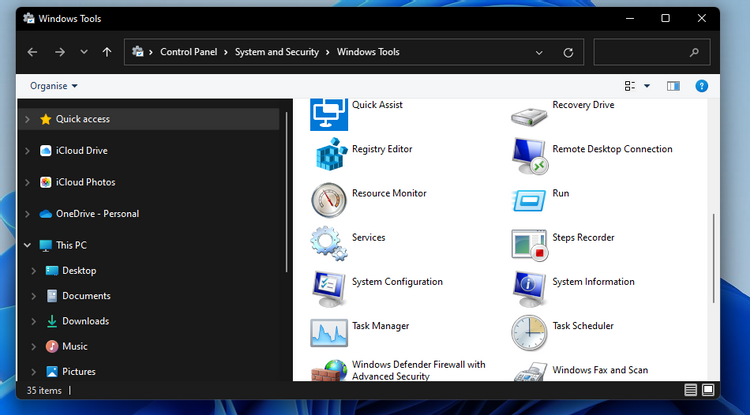Open recent locations dropdown arrow
The height and width of the screenshot is (415, 750).
tap(84, 52)
